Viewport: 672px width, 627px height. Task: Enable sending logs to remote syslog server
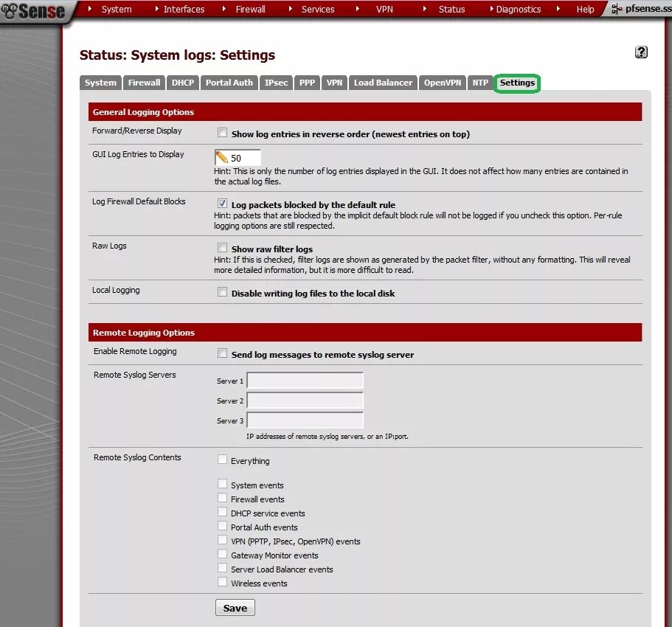click(222, 353)
